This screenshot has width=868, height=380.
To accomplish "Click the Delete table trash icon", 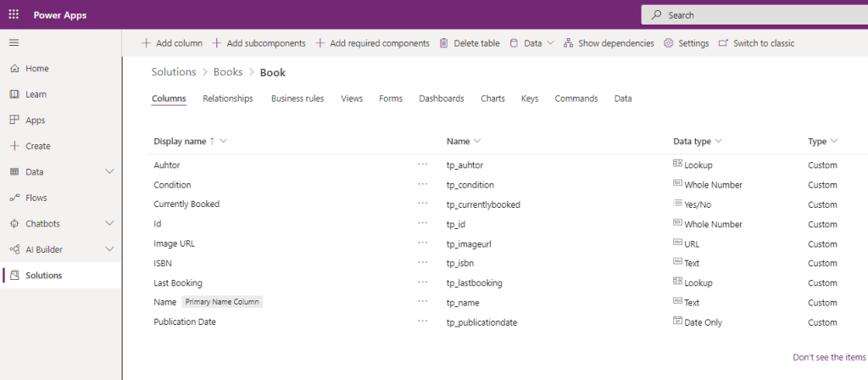I will point(443,43).
